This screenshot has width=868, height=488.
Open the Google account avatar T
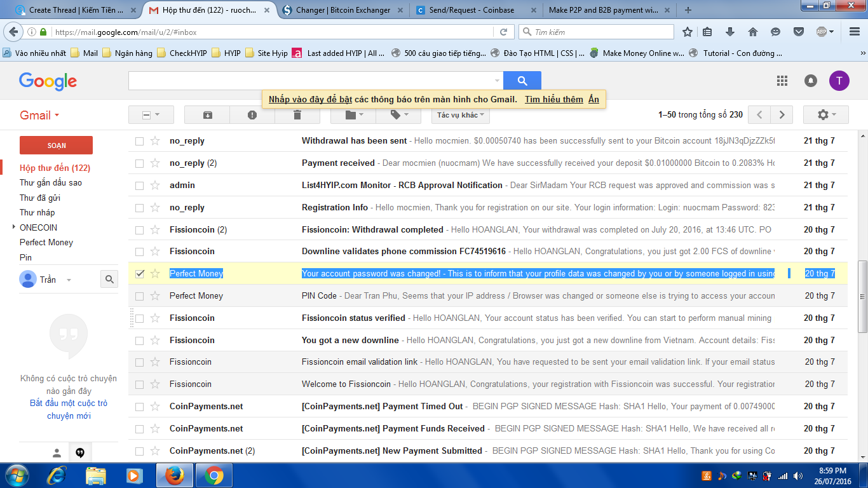pos(839,81)
